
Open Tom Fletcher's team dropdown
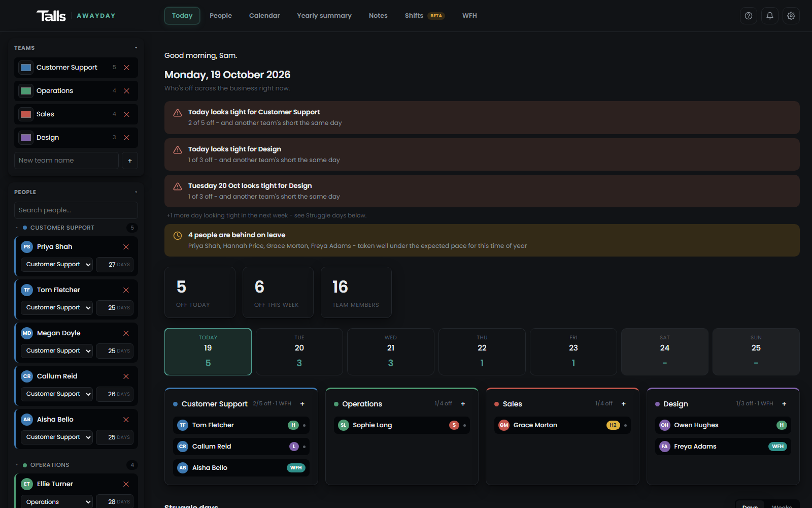pyautogui.click(x=57, y=307)
